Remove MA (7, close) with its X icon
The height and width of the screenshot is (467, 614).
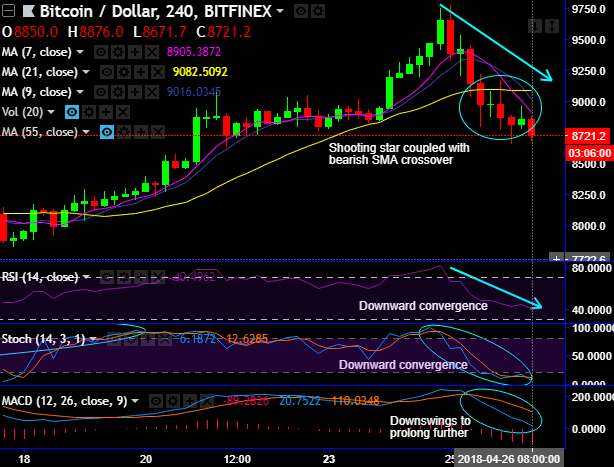[152, 52]
